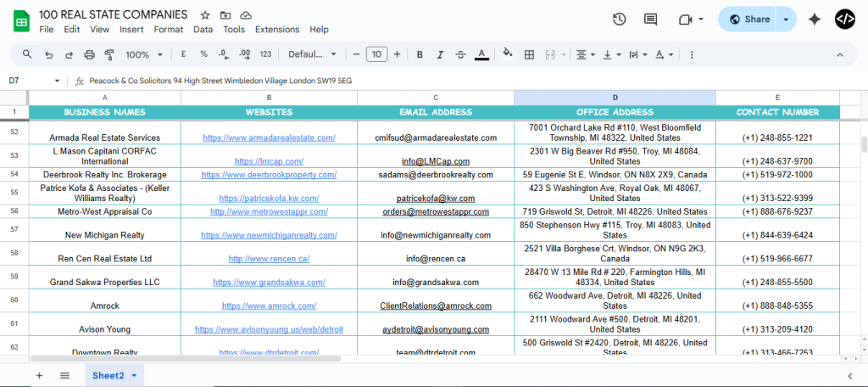Open the horizontal align dropdown
The height and width of the screenshot is (387, 868).
pos(586,54)
